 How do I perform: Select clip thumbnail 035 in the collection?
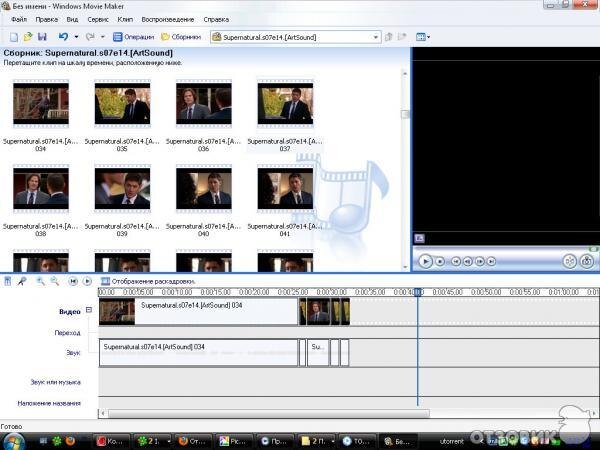coord(122,104)
